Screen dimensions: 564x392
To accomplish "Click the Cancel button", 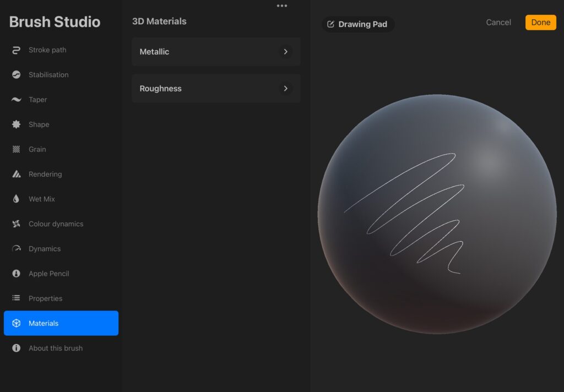I will (x=498, y=22).
